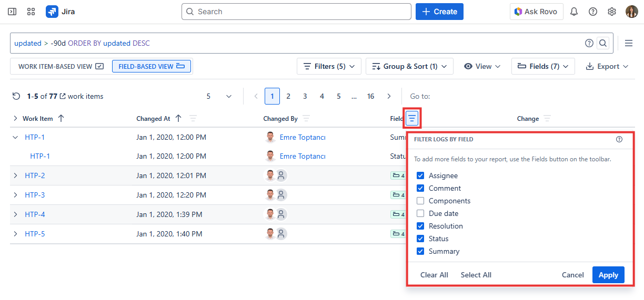Viewport: 644px width, 300px height.
Task: Open the Filters (5) dropdown
Action: coord(329,66)
